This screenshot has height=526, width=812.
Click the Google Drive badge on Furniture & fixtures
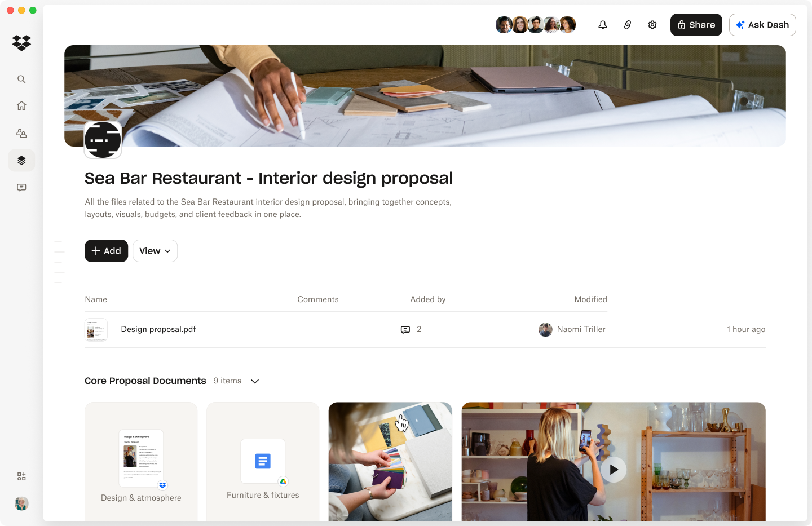283,481
